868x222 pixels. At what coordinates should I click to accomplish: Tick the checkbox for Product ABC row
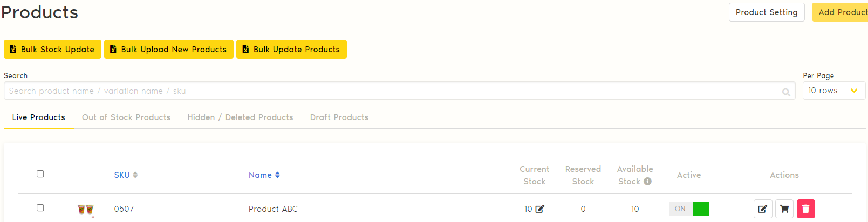[40, 208]
